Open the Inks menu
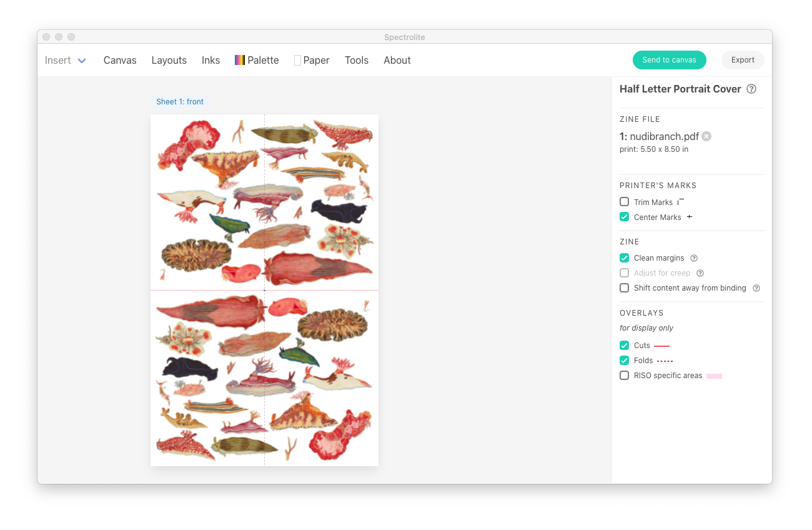 tap(210, 60)
